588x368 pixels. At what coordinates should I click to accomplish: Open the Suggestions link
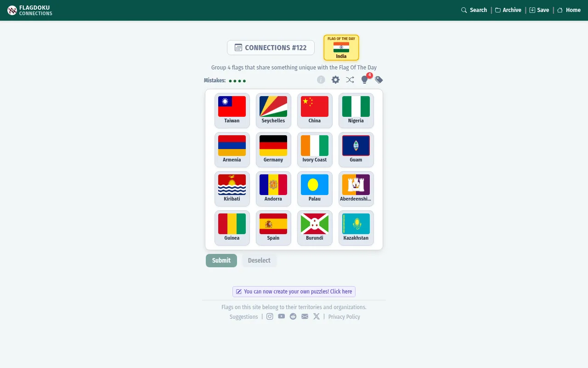(x=243, y=317)
